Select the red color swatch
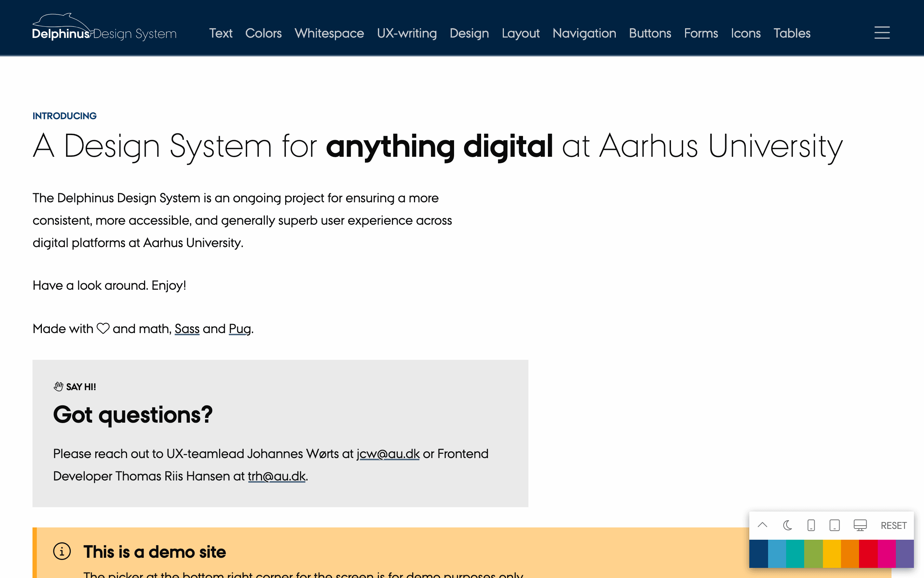The image size is (924, 578). [869, 553]
